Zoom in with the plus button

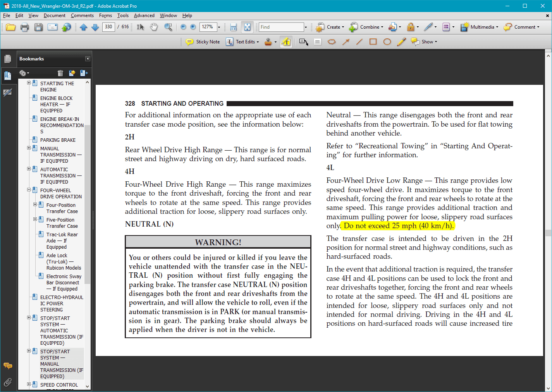tap(193, 27)
